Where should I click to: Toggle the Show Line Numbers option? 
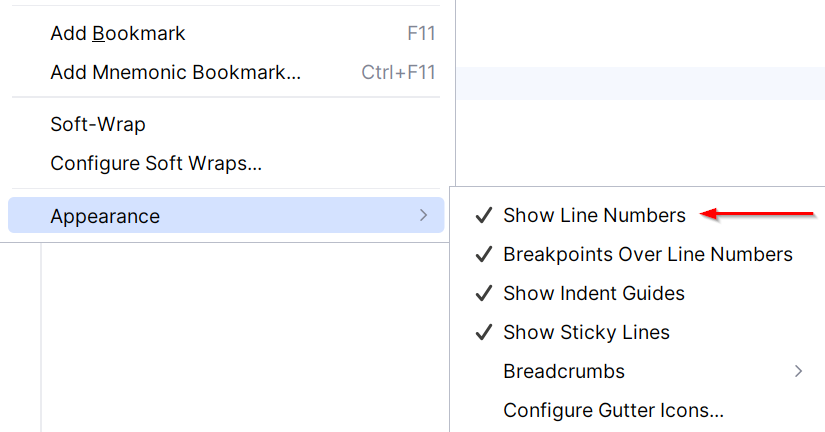[594, 216]
